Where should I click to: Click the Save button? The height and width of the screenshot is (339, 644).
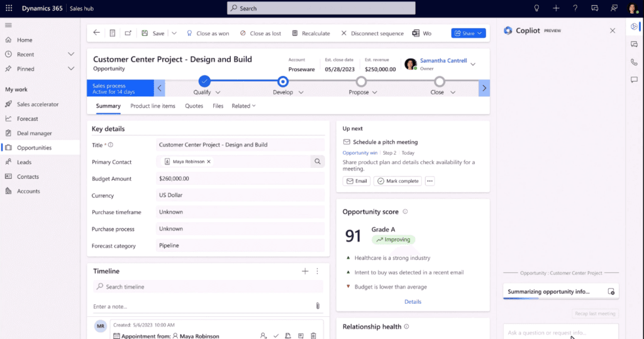click(153, 33)
